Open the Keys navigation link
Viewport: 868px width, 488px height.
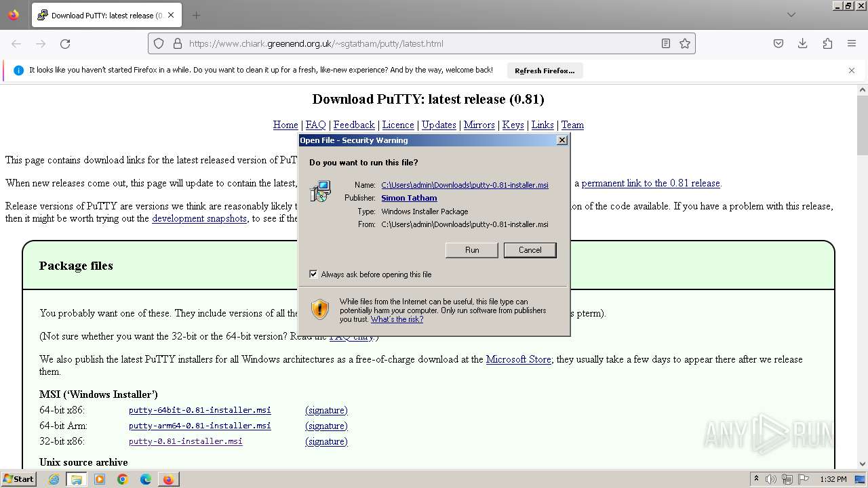coord(513,125)
